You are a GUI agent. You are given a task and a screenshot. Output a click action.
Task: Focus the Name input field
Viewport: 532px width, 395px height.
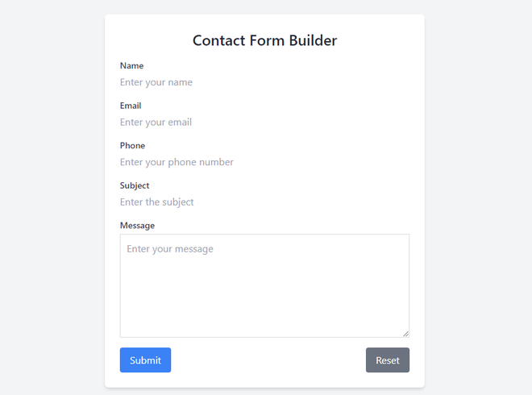tap(264, 82)
